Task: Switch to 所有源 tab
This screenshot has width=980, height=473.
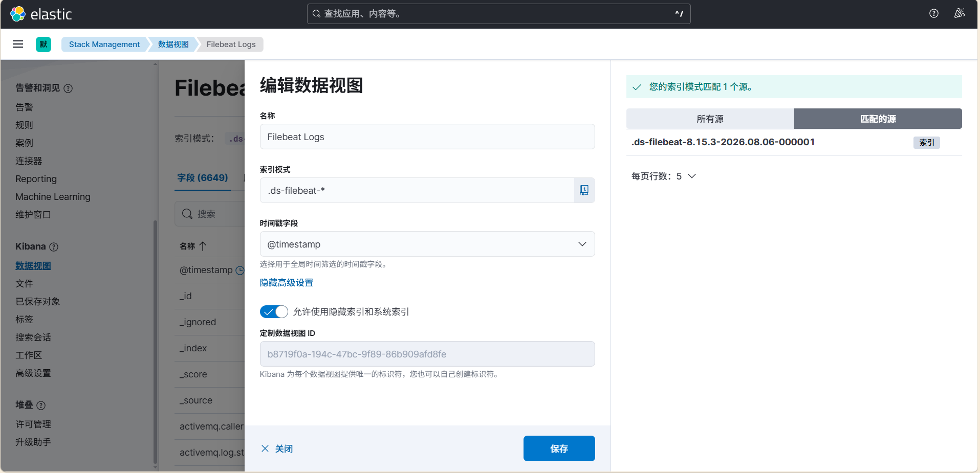Action: (710, 119)
